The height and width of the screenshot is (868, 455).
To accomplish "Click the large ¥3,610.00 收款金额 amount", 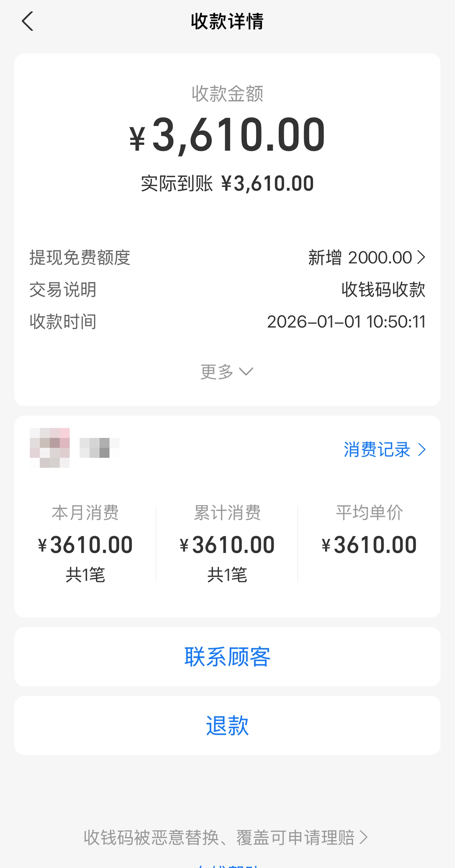I will click(227, 135).
